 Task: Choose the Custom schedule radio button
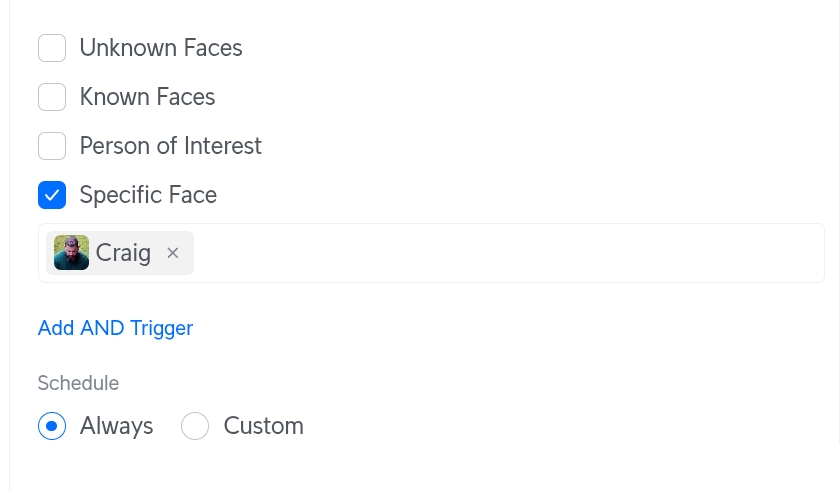[195, 426]
